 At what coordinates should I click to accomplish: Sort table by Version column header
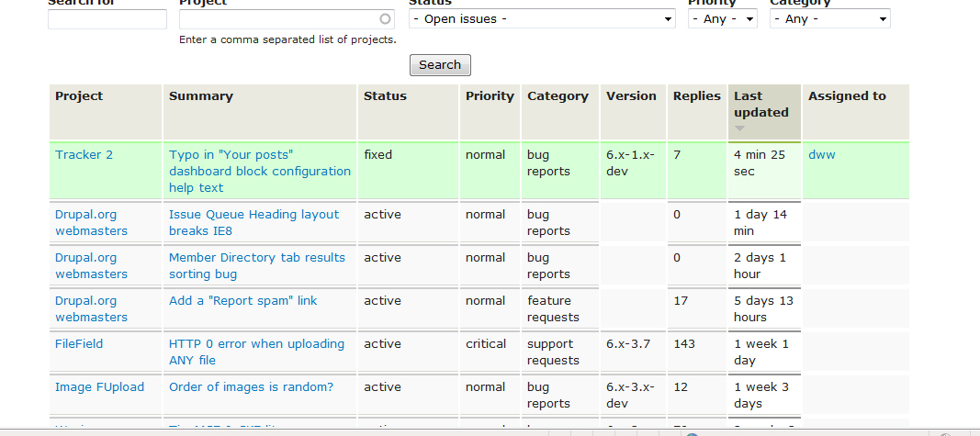[631, 96]
